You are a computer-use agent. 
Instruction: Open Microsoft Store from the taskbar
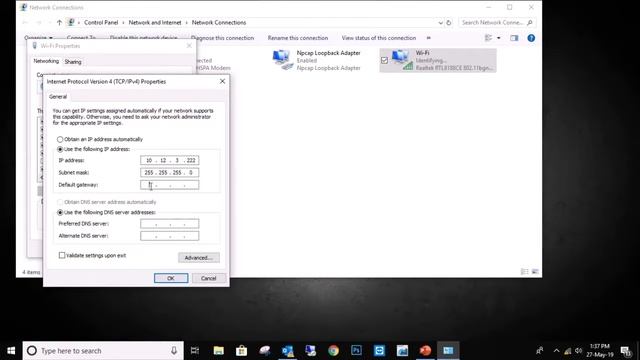pyautogui.click(x=241, y=351)
